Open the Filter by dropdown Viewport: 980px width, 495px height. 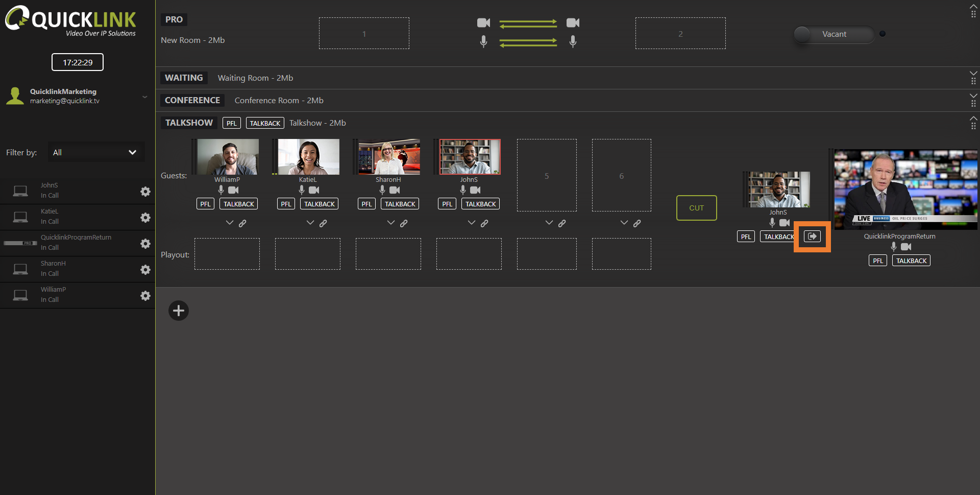pos(96,152)
